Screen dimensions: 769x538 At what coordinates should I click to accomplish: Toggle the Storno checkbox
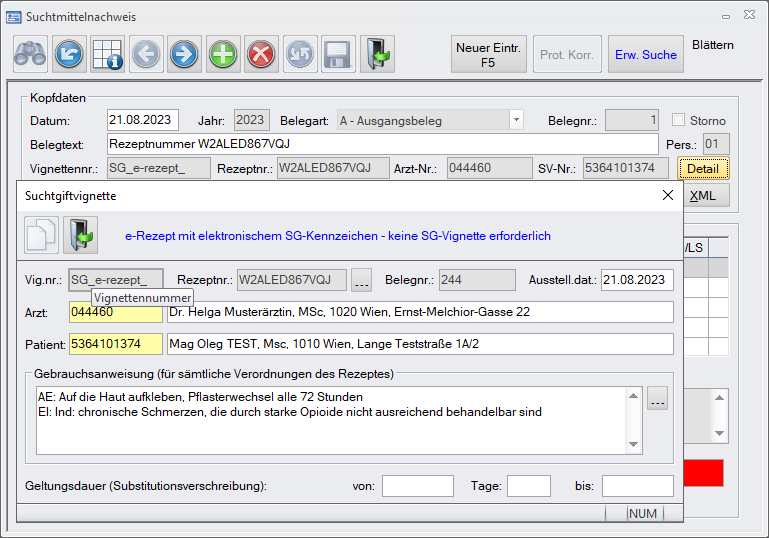(x=680, y=121)
